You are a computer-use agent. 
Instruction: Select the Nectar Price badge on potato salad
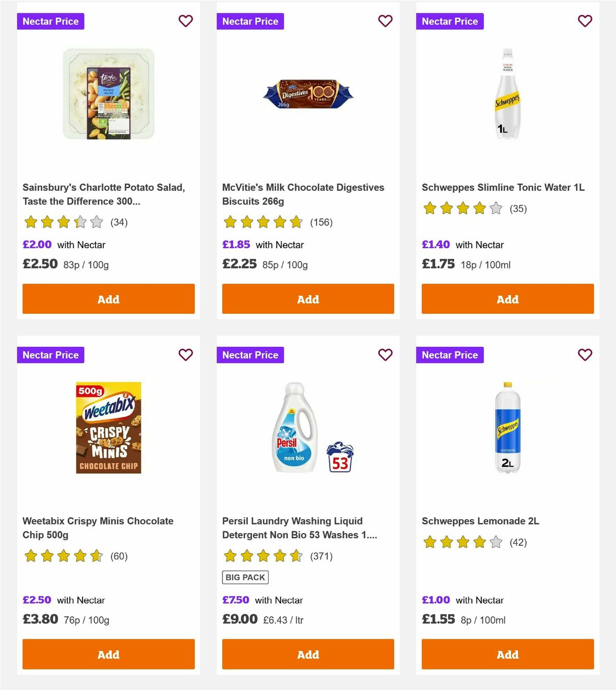pyautogui.click(x=50, y=21)
